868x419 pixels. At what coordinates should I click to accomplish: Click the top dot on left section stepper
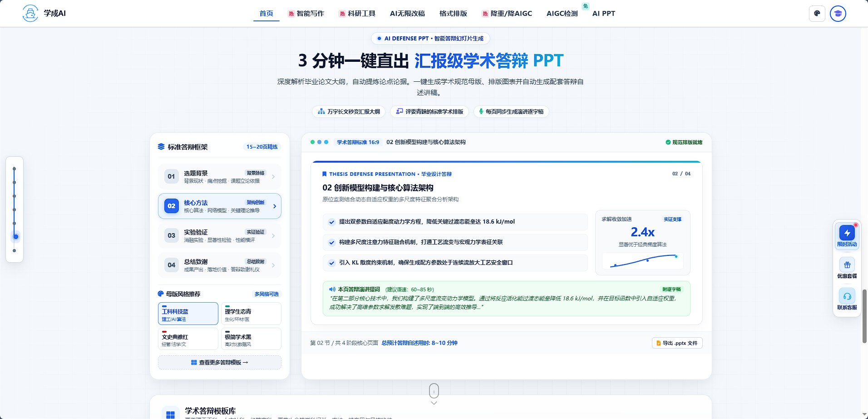pyautogui.click(x=14, y=169)
